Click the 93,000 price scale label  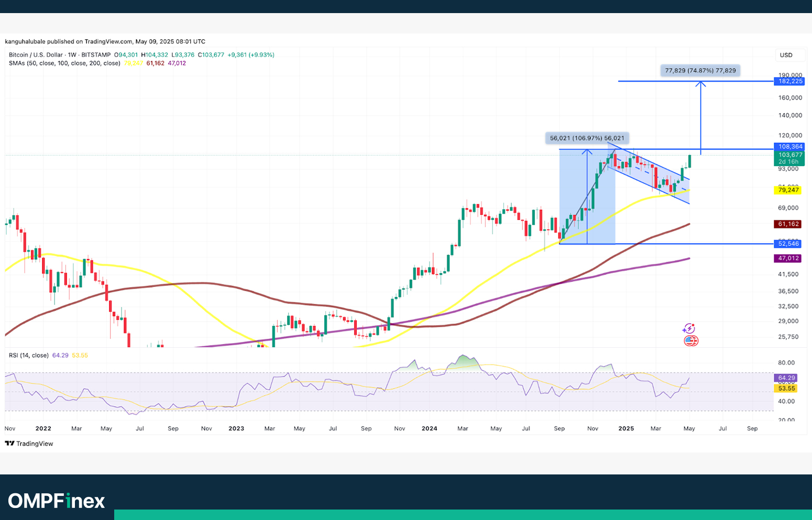click(x=788, y=169)
